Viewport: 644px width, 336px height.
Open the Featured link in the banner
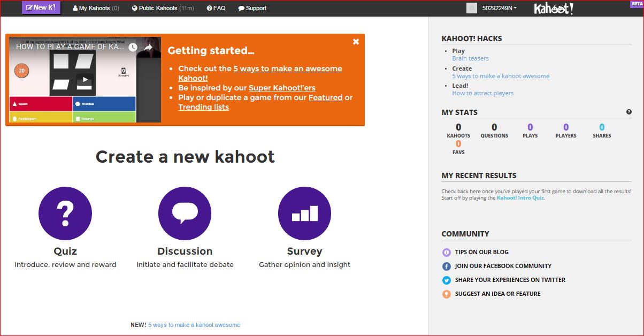(325, 97)
